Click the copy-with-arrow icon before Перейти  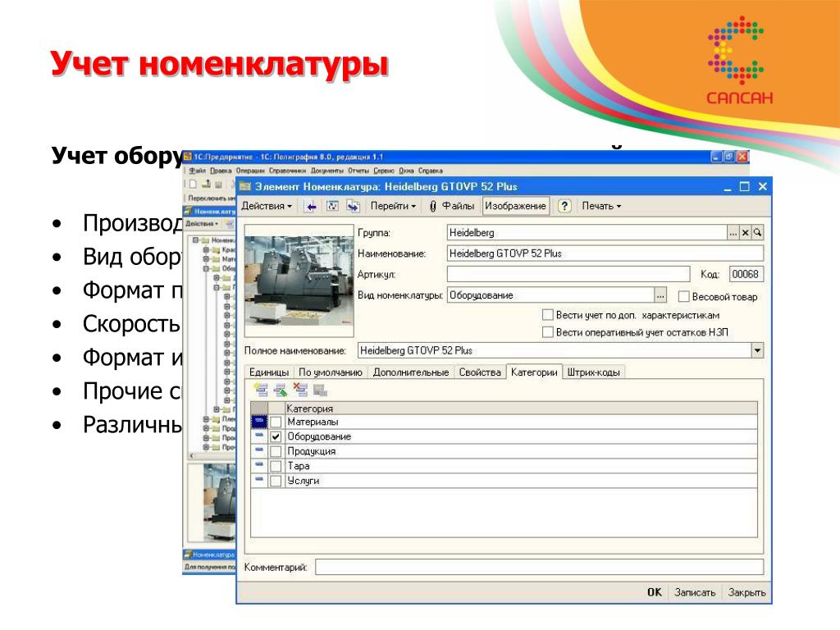353,206
